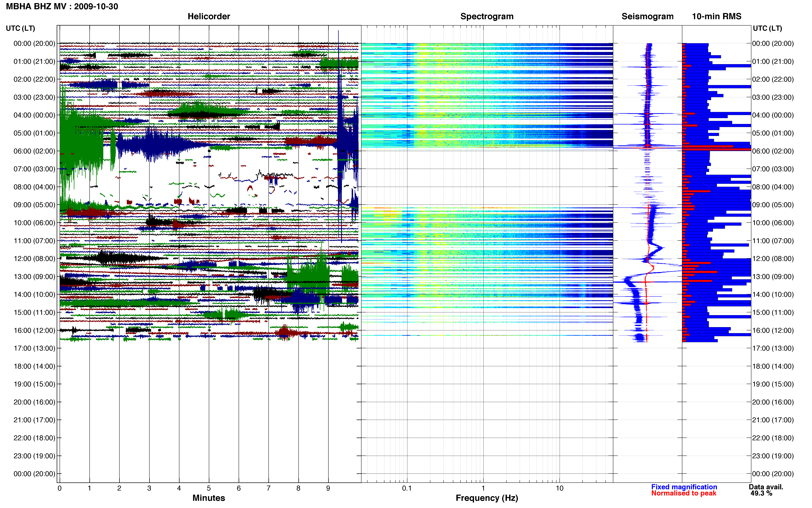This screenshot has width=812, height=508.
Task: Click the '2' tick on the Minutes axis
Action: [x=119, y=488]
